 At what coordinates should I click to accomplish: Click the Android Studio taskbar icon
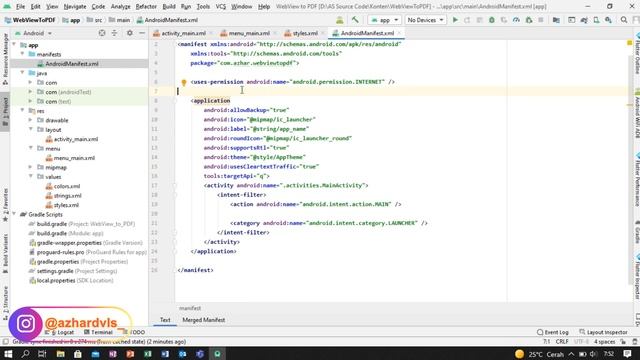218,354
